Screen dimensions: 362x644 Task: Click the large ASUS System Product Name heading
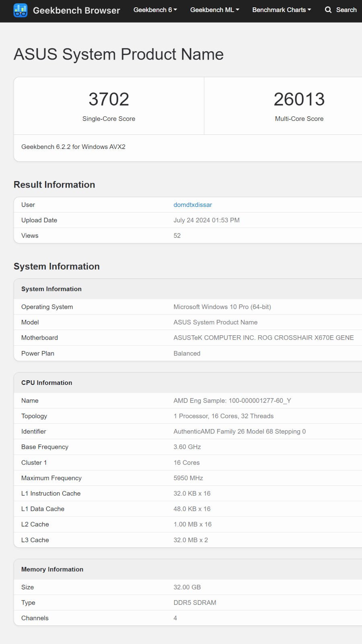click(x=119, y=54)
